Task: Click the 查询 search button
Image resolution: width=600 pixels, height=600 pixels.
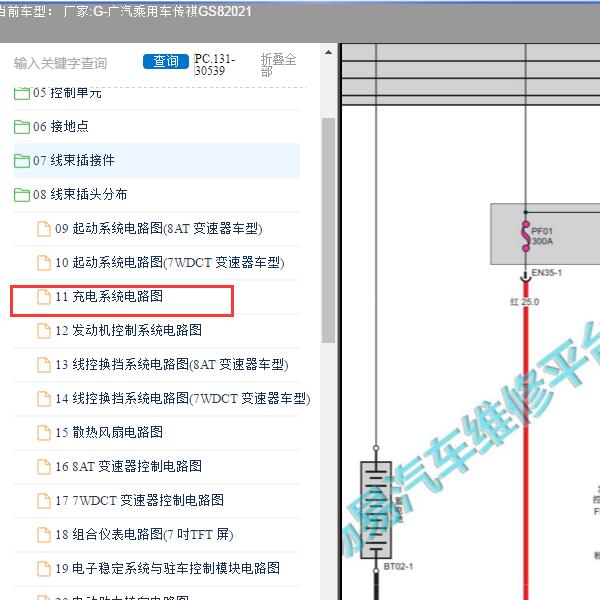Action: [x=166, y=61]
